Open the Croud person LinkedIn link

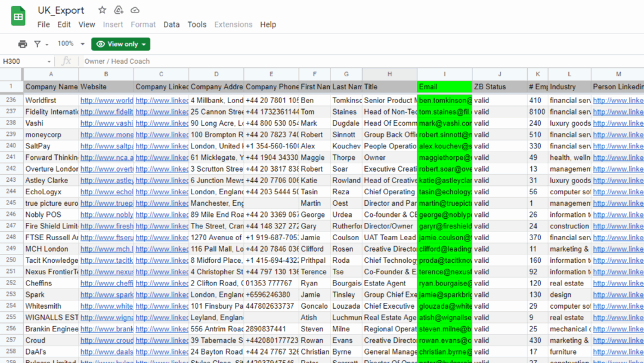click(618, 340)
